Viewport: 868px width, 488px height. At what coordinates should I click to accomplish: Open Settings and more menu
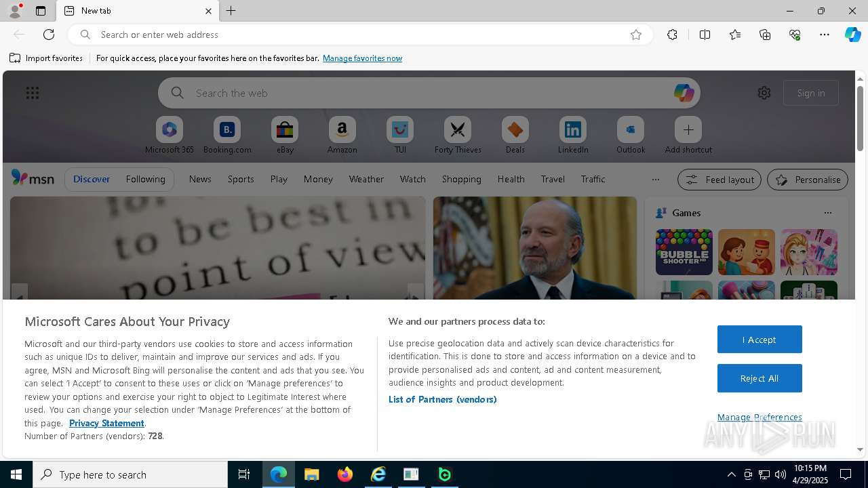(x=825, y=35)
